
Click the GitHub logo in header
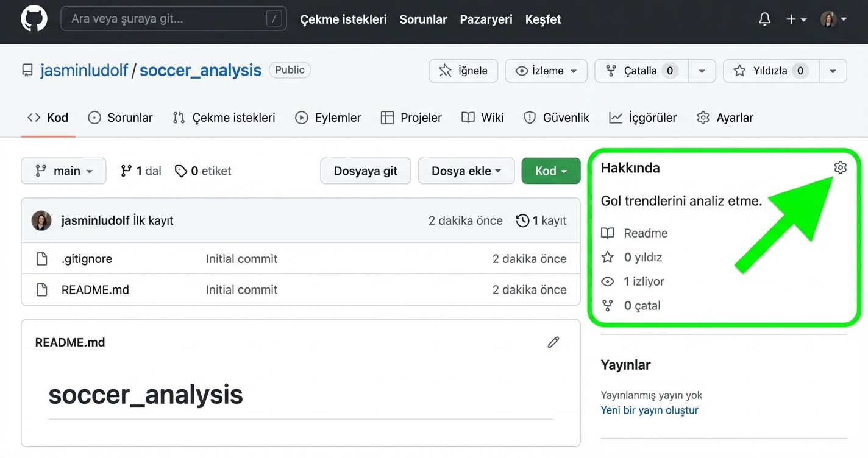point(34,19)
